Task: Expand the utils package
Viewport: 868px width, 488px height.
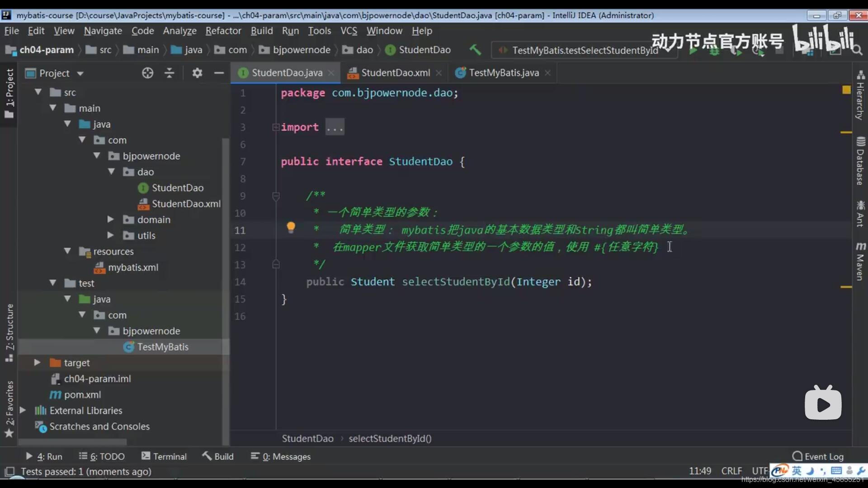Action: [111, 235]
